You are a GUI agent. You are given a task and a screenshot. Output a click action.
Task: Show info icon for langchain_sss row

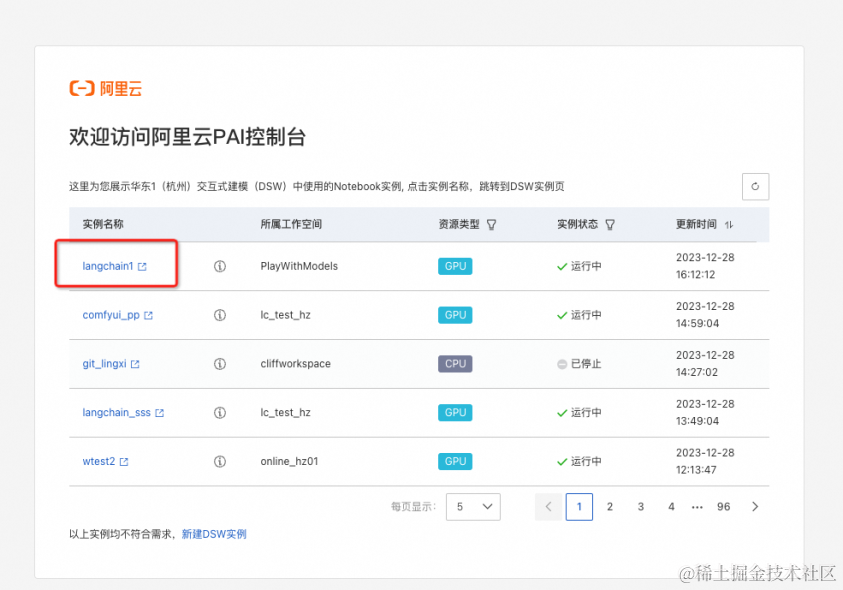(x=220, y=413)
